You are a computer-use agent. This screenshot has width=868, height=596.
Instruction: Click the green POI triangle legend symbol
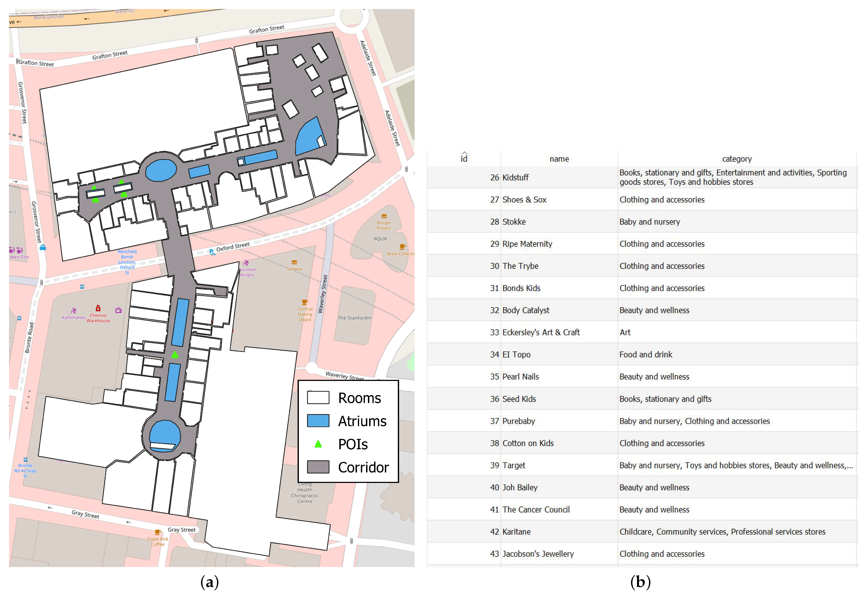pyautogui.click(x=318, y=444)
